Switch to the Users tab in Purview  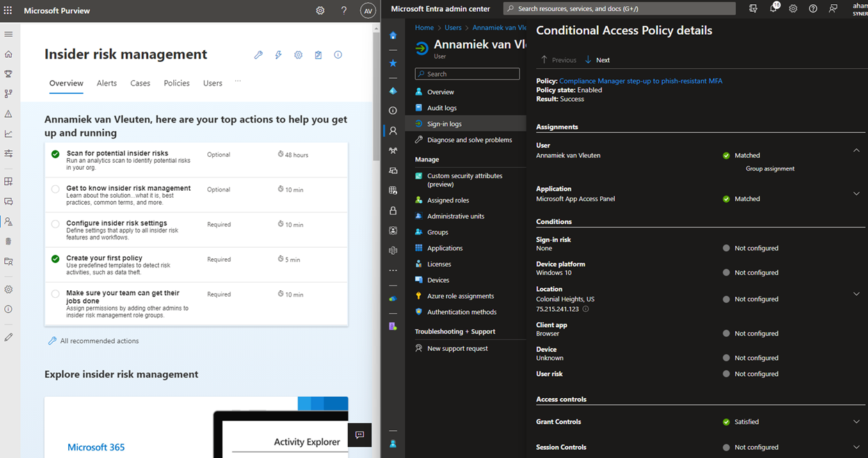213,83
